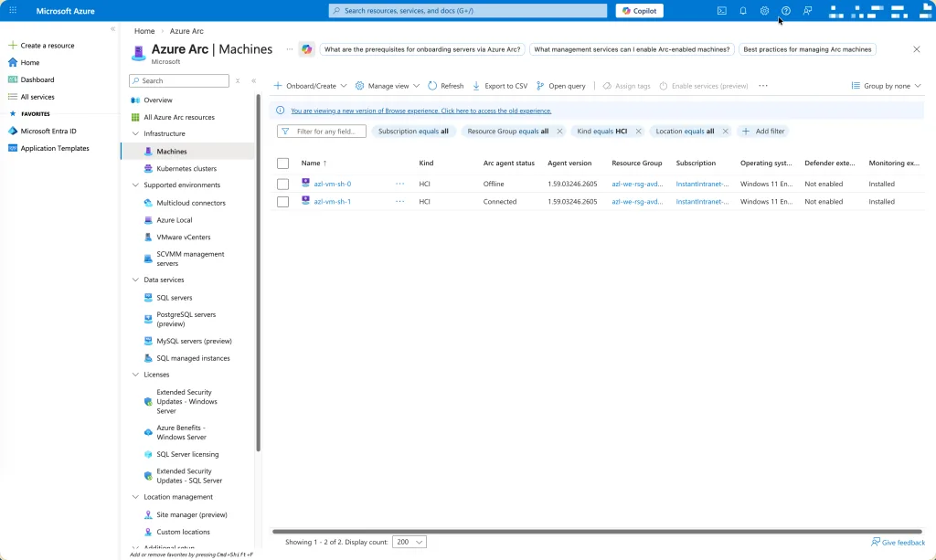
Task: Click the Help question mark icon
Action: coord(785,11)
